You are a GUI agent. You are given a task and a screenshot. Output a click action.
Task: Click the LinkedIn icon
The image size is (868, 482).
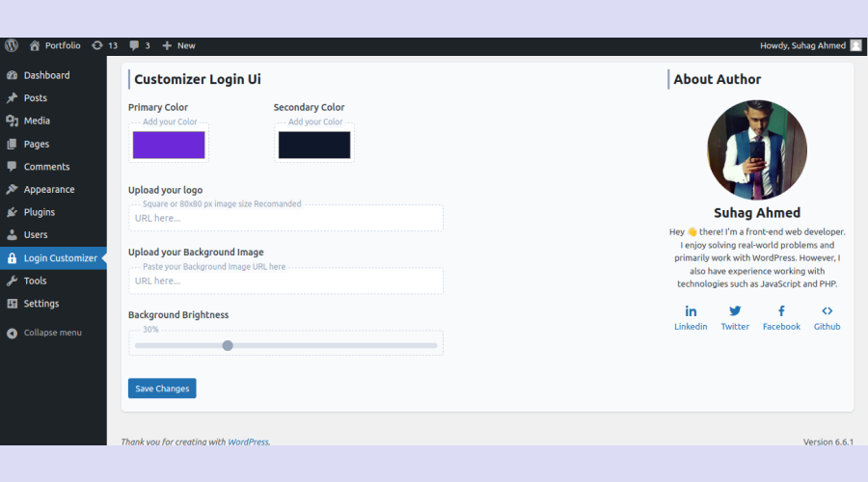(691, 311)
